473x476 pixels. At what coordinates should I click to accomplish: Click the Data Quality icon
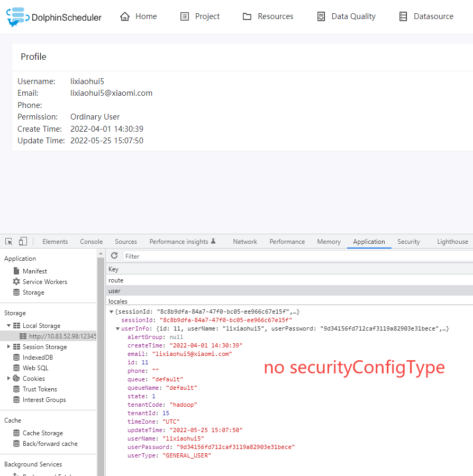(x=321, y=16)
